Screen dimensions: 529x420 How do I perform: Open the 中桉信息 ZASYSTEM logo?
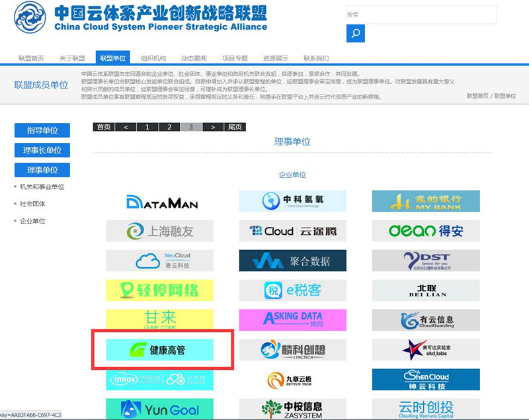click(x=292, y=409)
